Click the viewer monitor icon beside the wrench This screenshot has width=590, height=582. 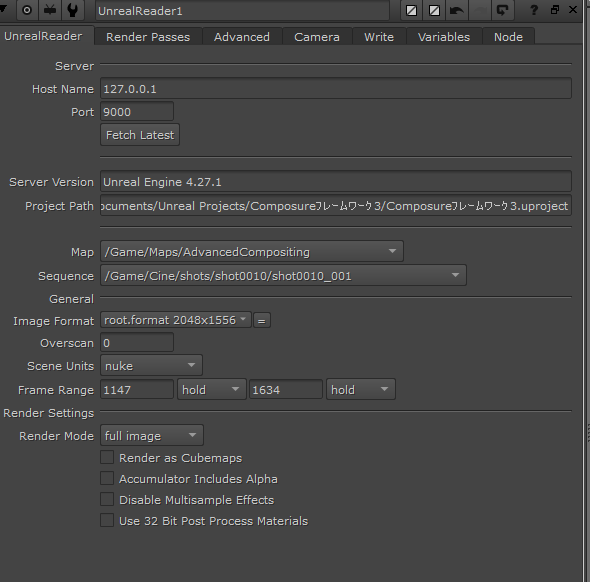click(x=50, y=10)
